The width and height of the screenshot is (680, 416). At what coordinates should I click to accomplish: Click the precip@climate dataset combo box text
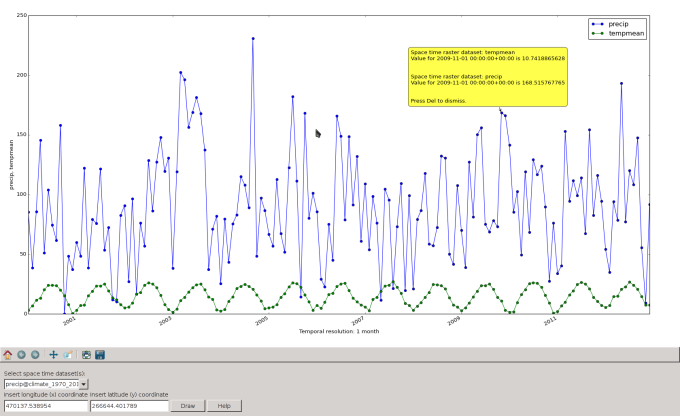click(x=41, y=383)
